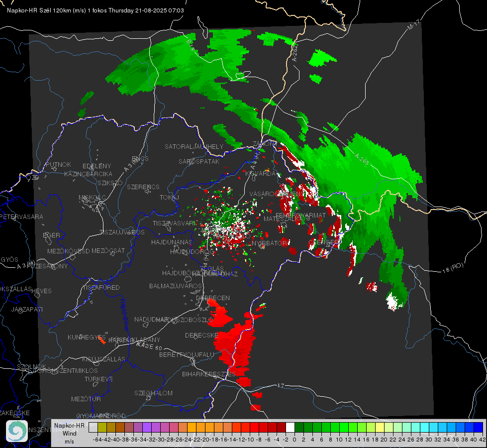Image resolution: width=487 pixels, height=448 pixels.
Task: Click the KAZINCBARCIKA label
Action: (88, 174)
